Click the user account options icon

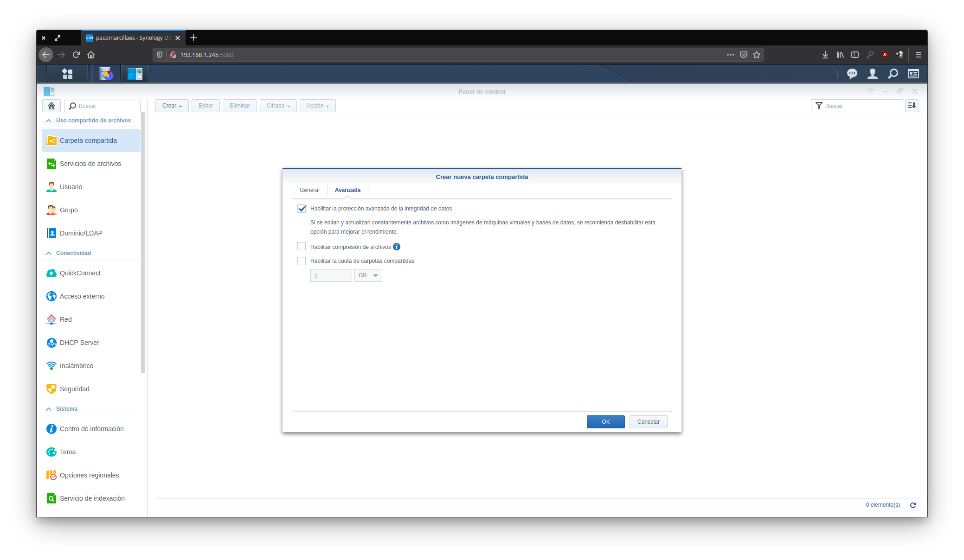point(872,74)
